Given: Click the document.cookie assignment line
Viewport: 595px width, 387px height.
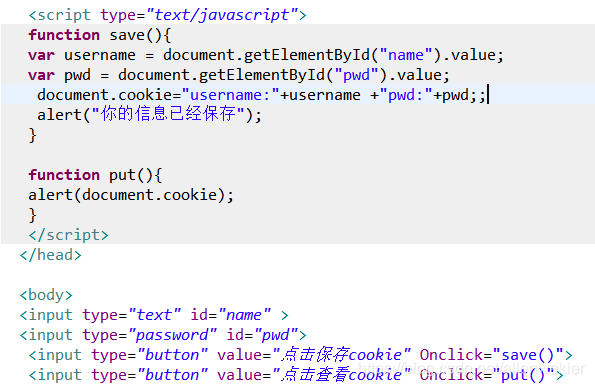Looking at the screenshot, I should (x=261, y=95).
